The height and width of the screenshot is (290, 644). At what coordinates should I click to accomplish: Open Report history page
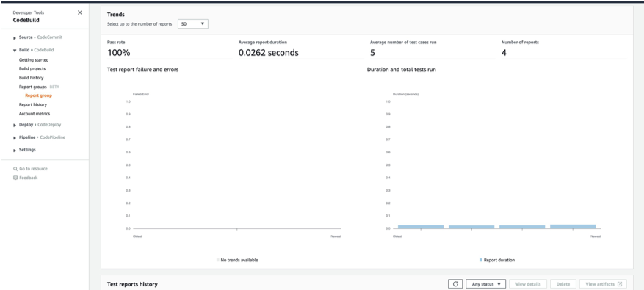tap(33, 104)
